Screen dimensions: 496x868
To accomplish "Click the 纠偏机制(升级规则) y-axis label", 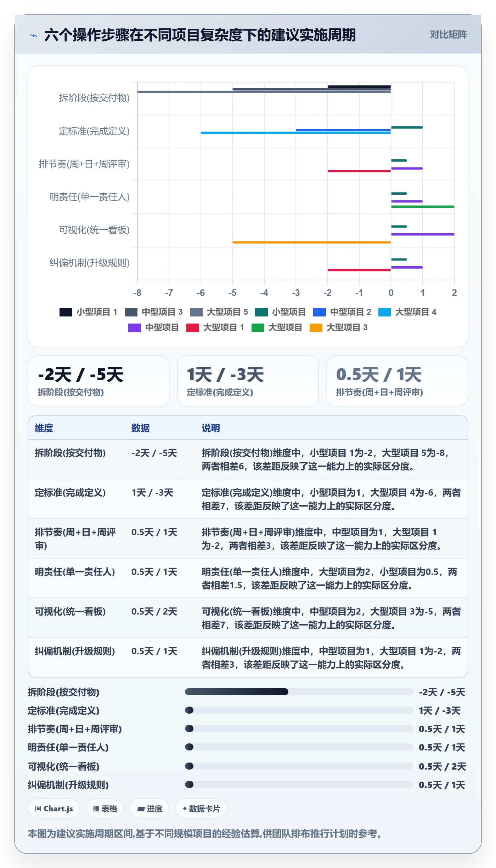I will [90, 263].
